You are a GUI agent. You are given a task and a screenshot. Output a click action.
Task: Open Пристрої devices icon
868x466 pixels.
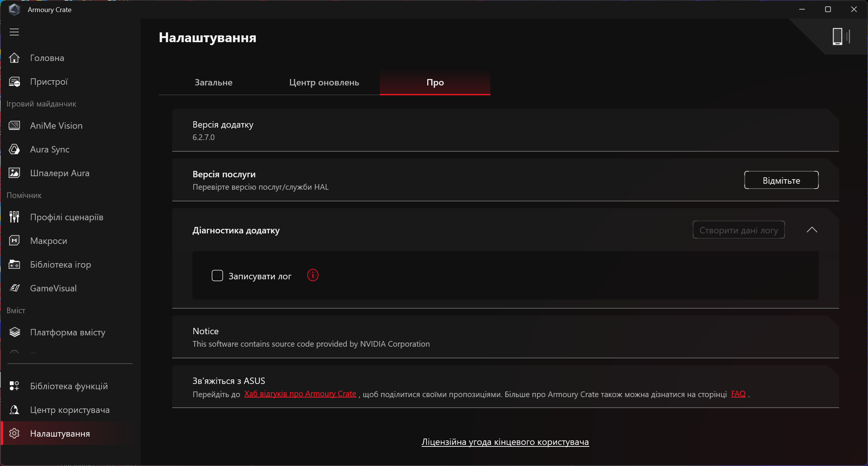[x=14, y=82]
